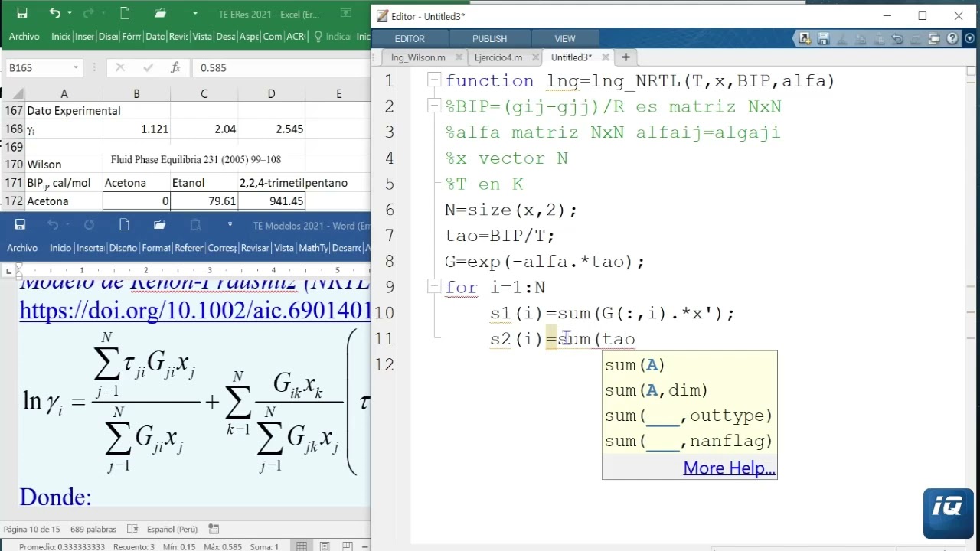Close the Ejercicio4.m editor tab
The image size is (980, 551).
click(x=536, y=57)
